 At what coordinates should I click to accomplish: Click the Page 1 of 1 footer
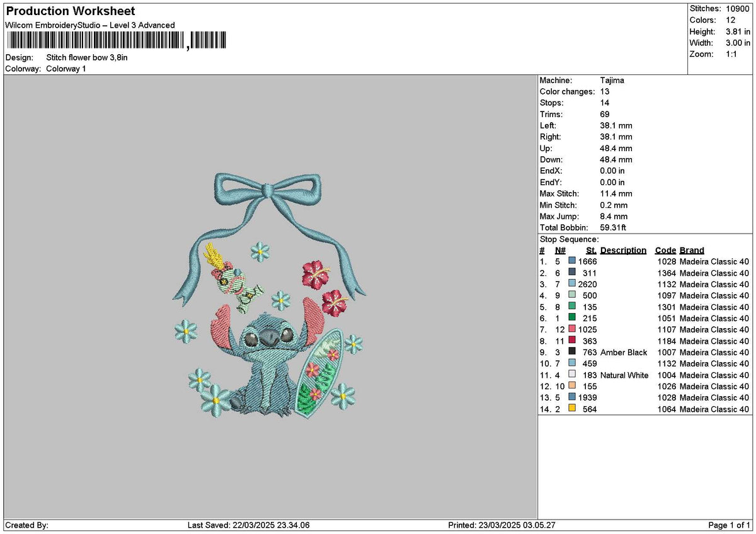[730, 525]
